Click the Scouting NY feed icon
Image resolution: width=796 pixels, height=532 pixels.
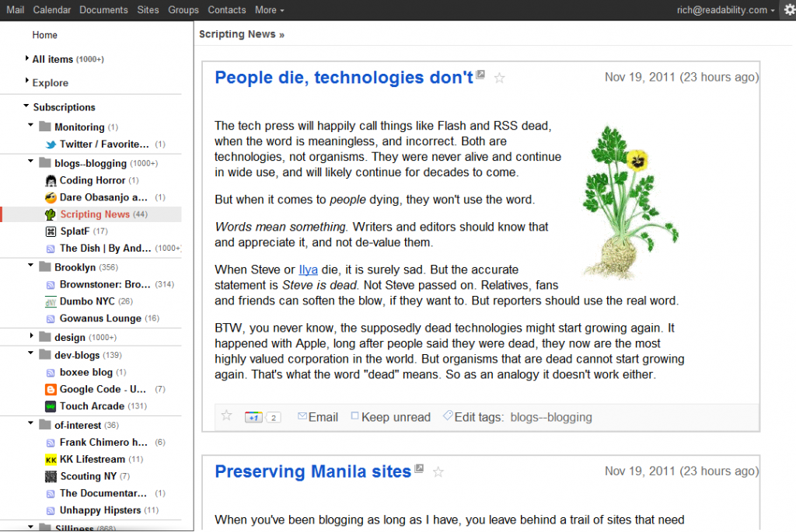pyautogui.click(x=51, y=477)
